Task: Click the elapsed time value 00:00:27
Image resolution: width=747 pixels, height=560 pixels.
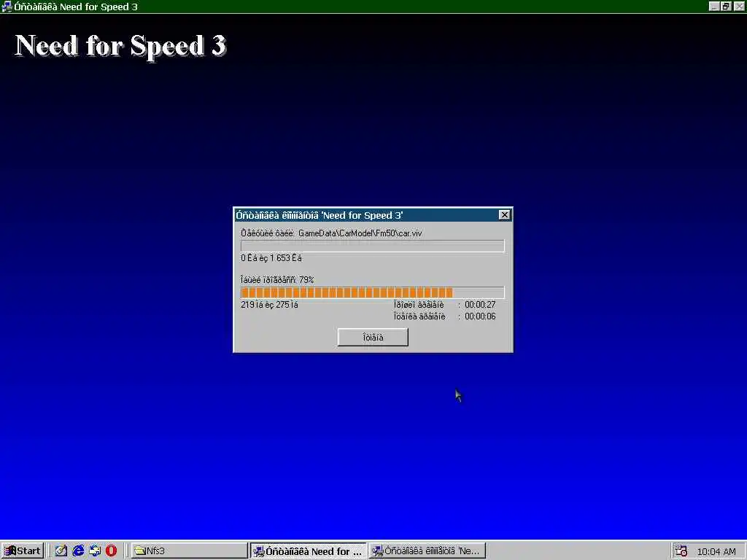Action: tap(480, 304)
